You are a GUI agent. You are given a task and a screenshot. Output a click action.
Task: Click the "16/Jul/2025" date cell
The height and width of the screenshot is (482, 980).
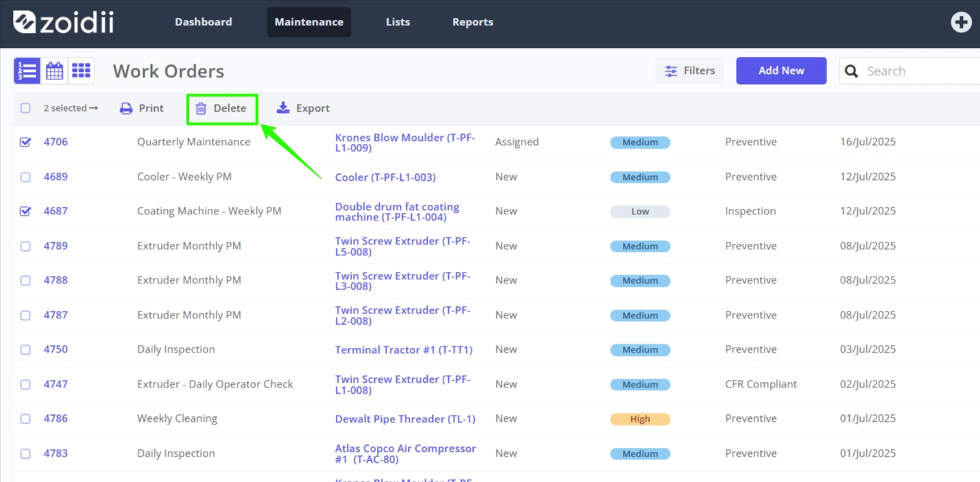pos(868,142)
